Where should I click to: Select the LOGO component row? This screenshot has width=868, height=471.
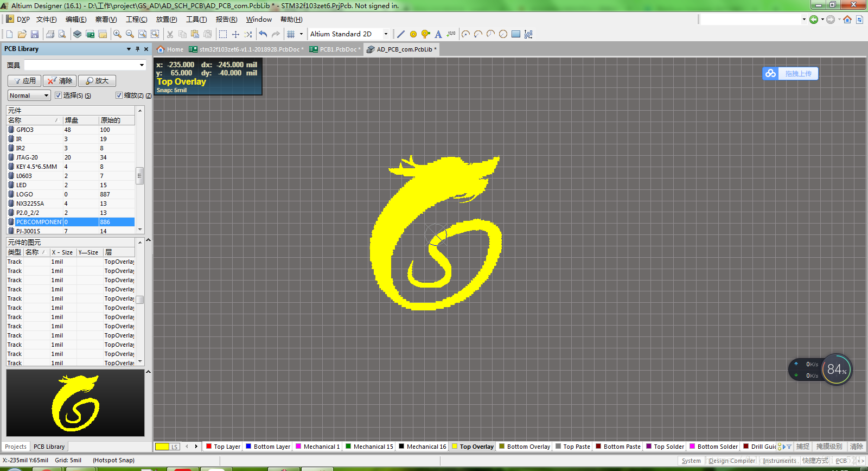click(x=71, y=194)
